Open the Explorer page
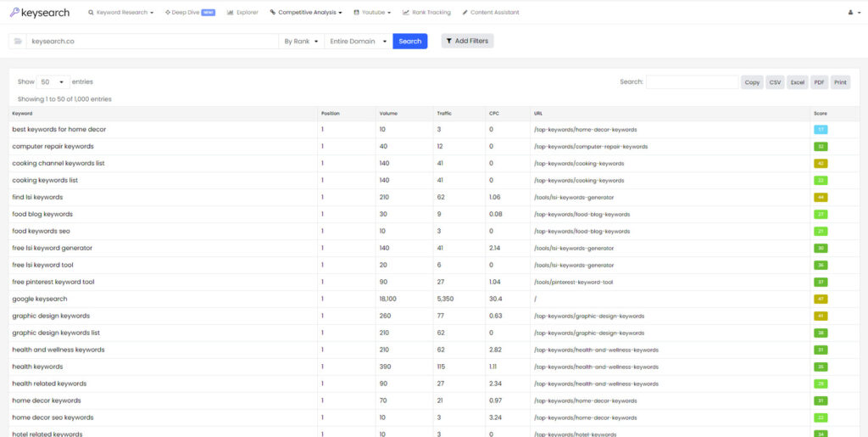 (242, 12)
